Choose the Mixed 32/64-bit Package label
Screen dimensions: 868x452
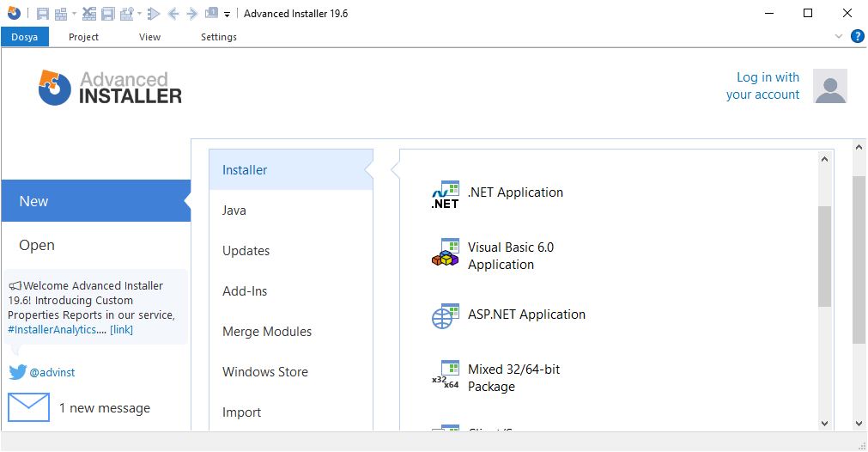[513, 378]
